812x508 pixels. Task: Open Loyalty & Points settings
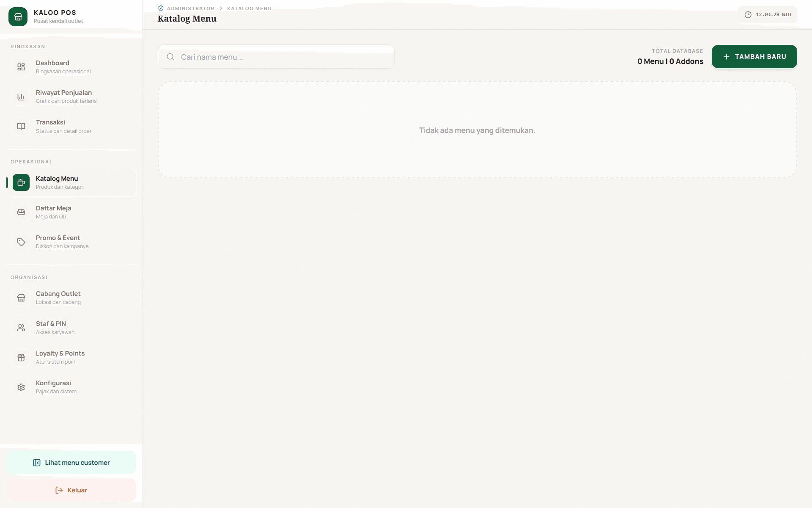tap(71, 357)
